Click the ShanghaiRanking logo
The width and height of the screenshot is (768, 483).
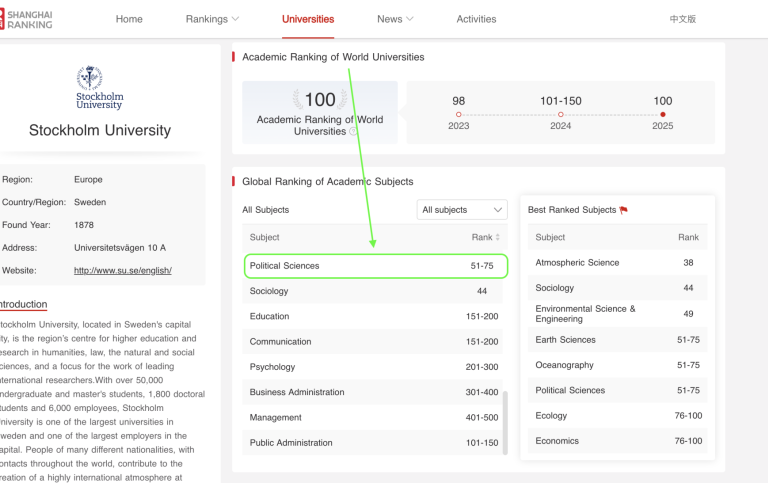pos(26,19)
